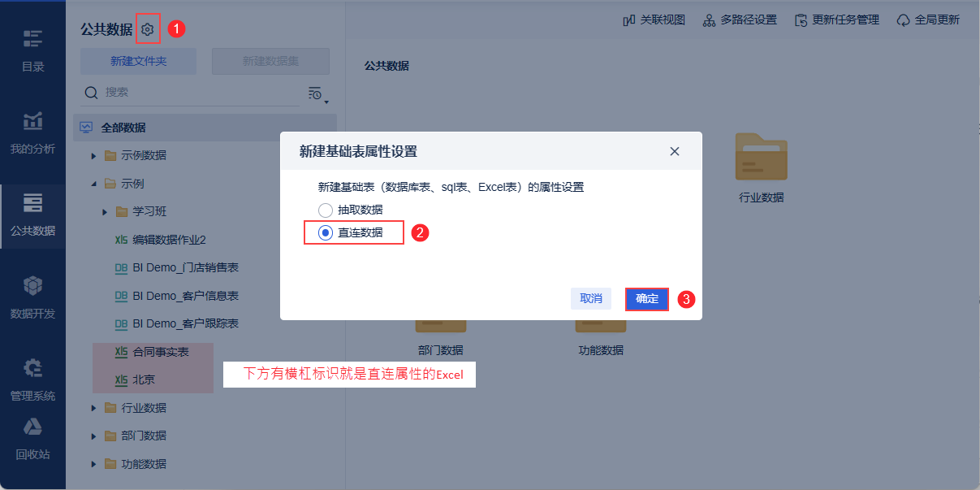Open 多路径设置 from top toolbar

(x=740, y=20)
